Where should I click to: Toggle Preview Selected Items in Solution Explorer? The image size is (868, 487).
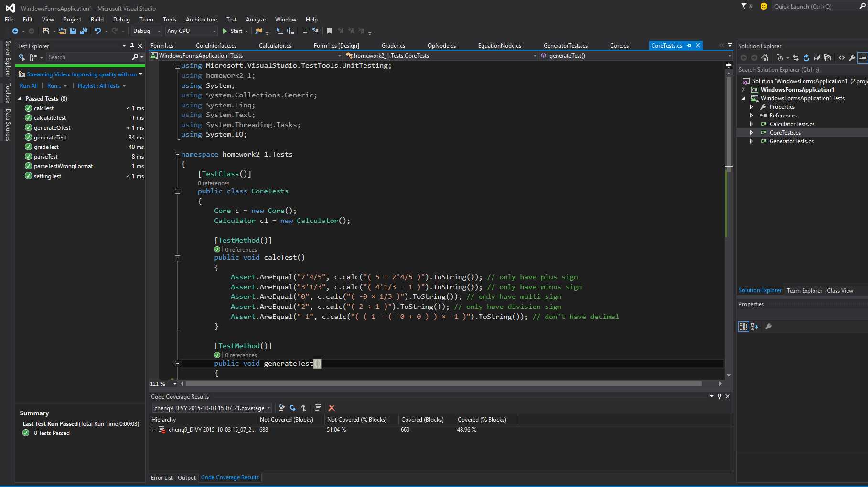(863, 58)
